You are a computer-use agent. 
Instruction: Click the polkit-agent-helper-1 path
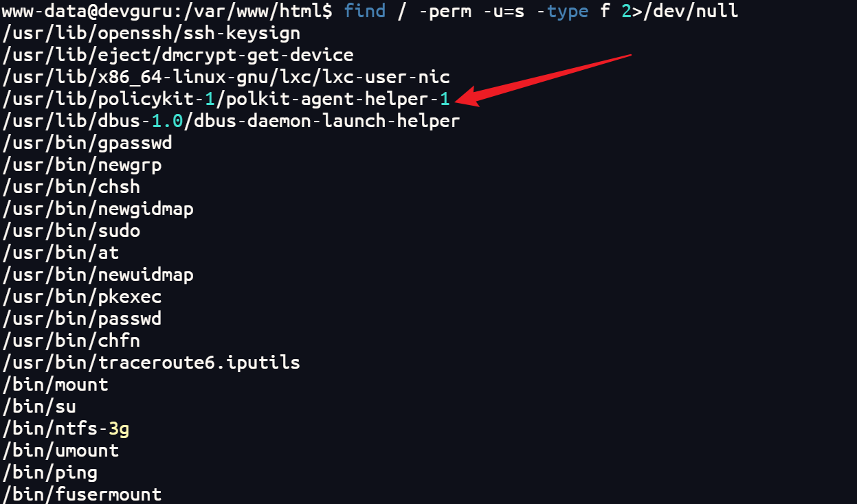[x=226, y=100]
